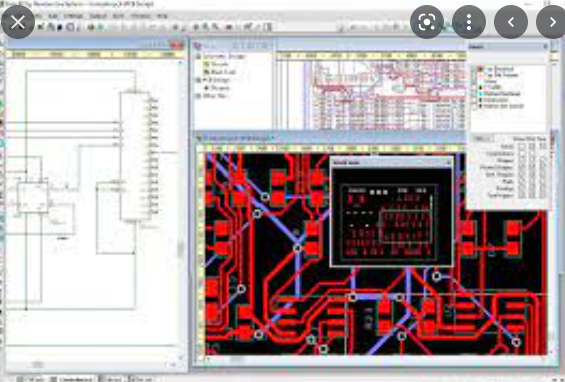Click the cyan layer color swatch
The width and height of the screenshot is (565, 382).
click(x=480, y=94)
